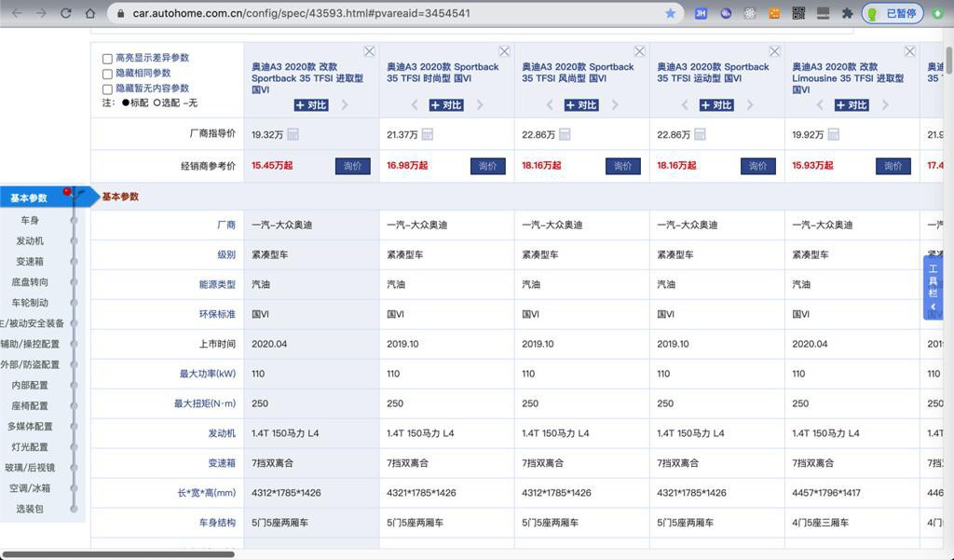Go to browser home page icon
This screenshot has height=560, width=954.
click(x=90, y=13)
